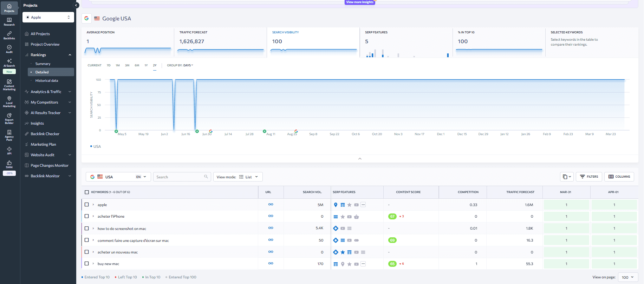This screenshot has height=284, width=644.
Task: Switch chart range to 1M
Action: (118, 65)
